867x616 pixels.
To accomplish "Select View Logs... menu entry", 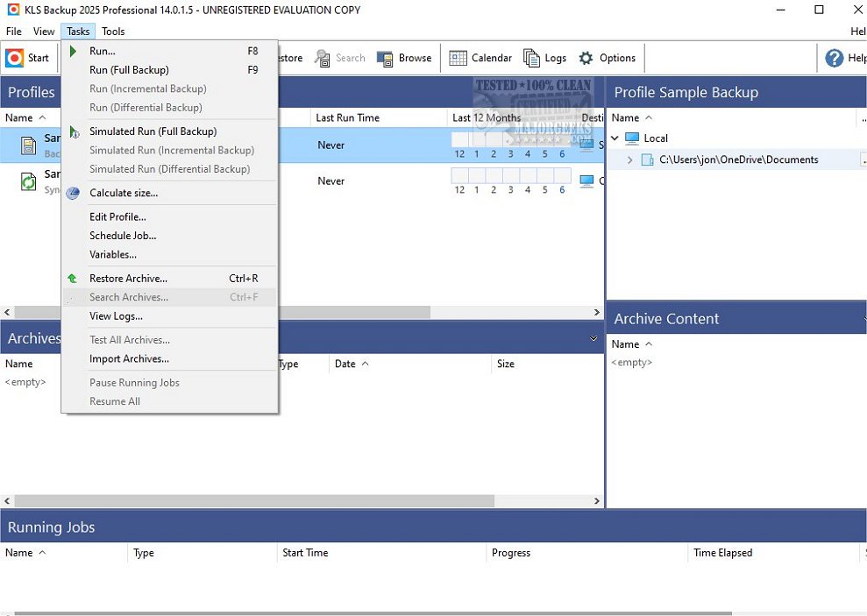I will tap(169, 316).
